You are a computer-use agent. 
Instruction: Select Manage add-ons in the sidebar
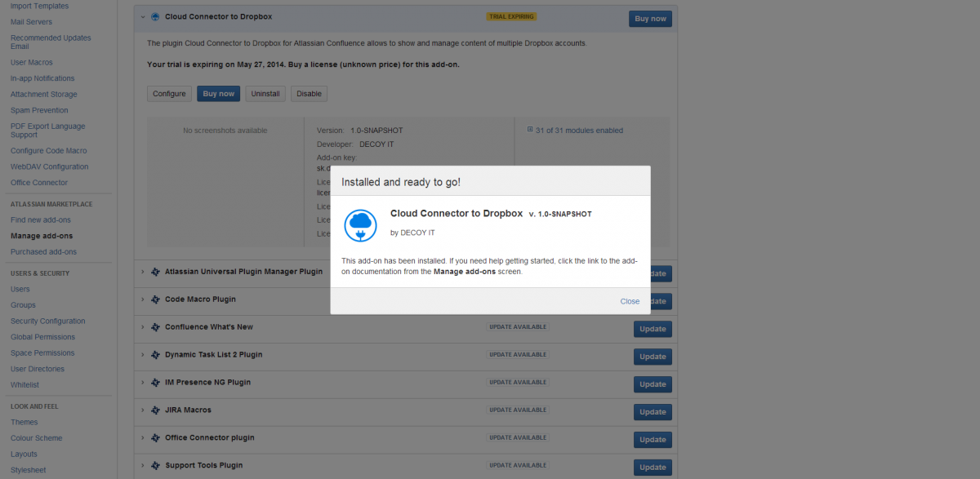(42, 236)
